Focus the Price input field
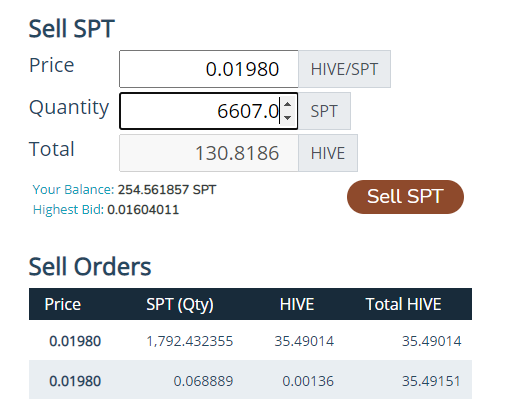This screenshot has width=508, height=399. coord(209,69)
